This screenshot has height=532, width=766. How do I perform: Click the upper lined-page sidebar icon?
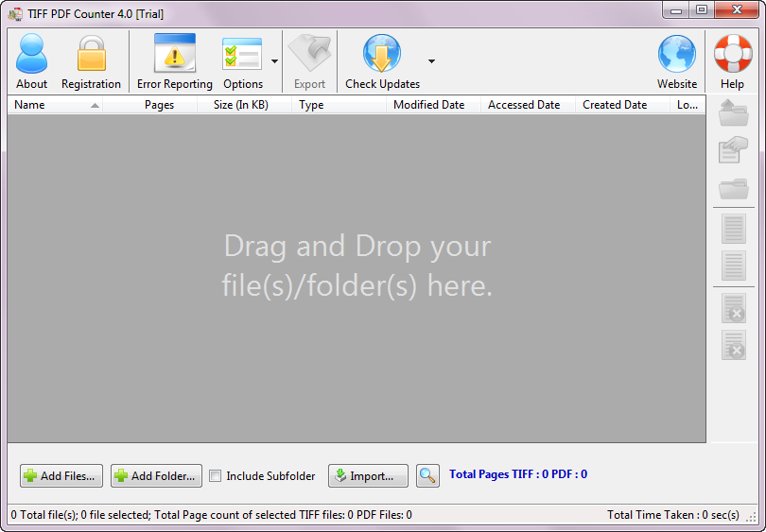pyautogui.click(x=734, y=229)
